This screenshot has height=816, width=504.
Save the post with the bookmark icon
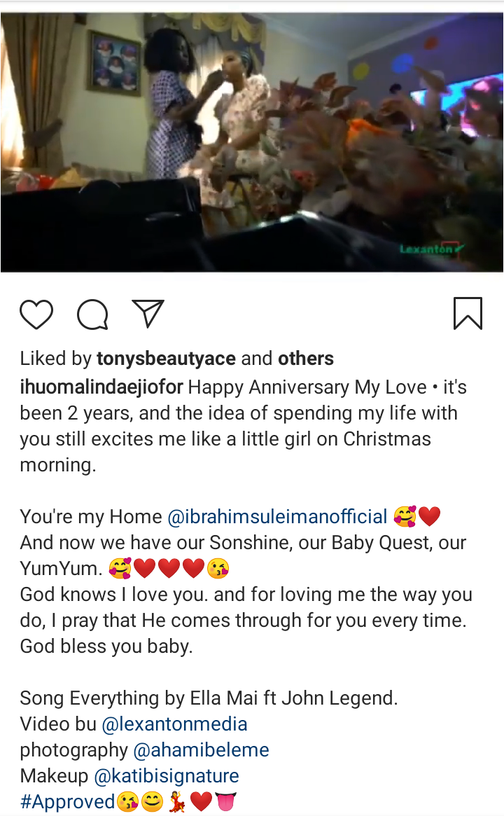[468, 313]
